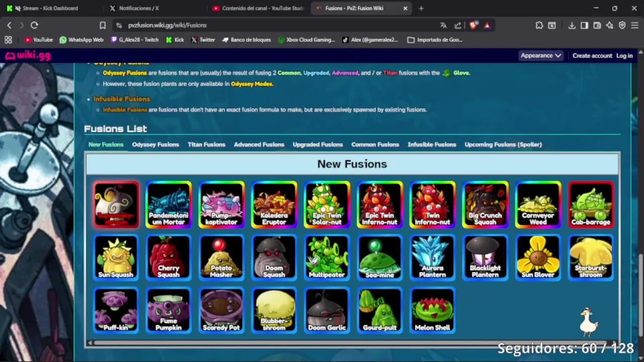Open a new browser tab
The width and height of the screenshot is (644, 362).
pyautogui.click(x=421, y=8)
